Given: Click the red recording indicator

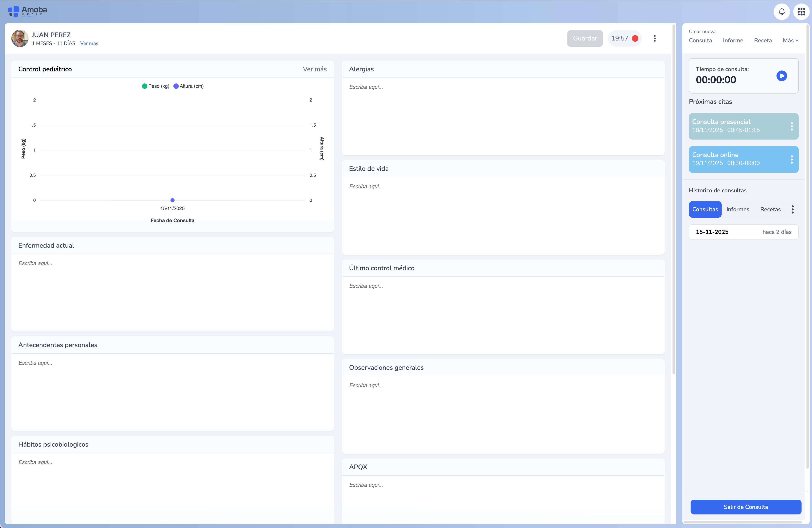Looking at the screenshot, I should click(635, 39).
